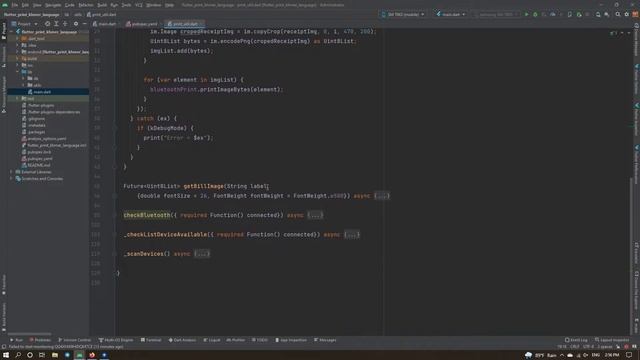Open the search everywhere magnifier icon
The image size is (640, 360).
pos(618,14)
